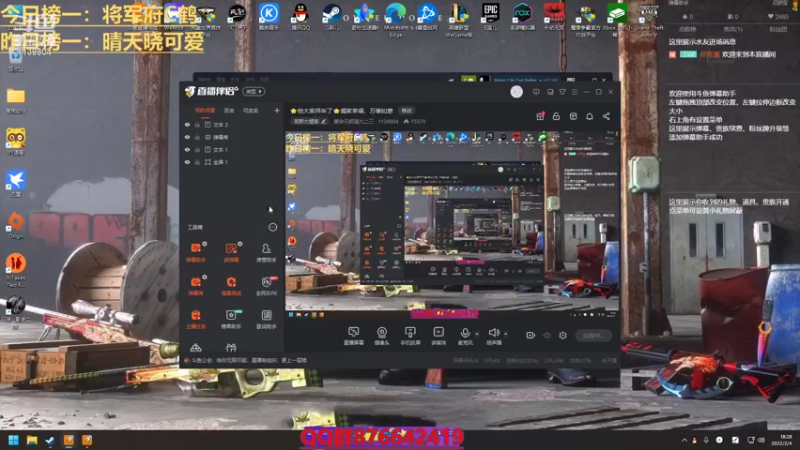Click the 修改 button beside stream title
The height and width of the screenshot is (450, 800).
(407, 111)
